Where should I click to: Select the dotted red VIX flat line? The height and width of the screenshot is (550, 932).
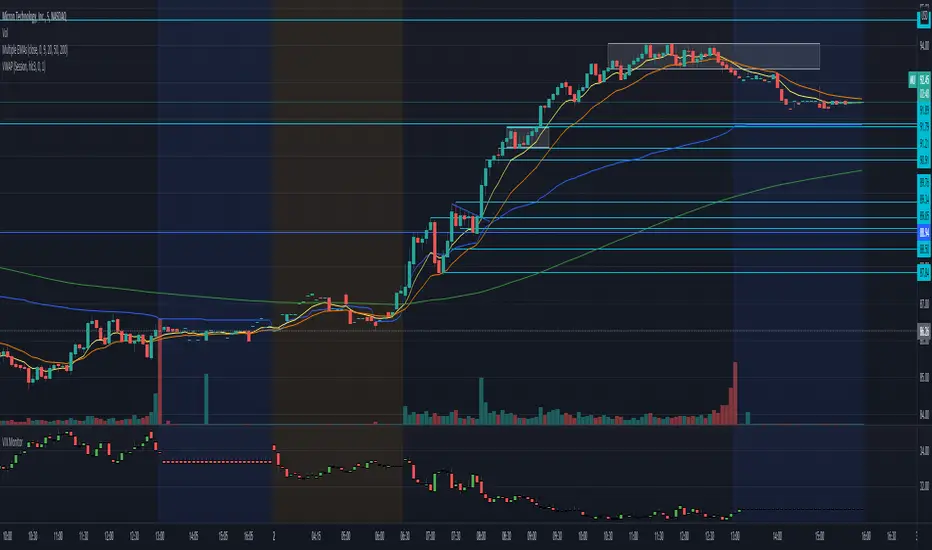pyautogui.click(x=217, y=461)
